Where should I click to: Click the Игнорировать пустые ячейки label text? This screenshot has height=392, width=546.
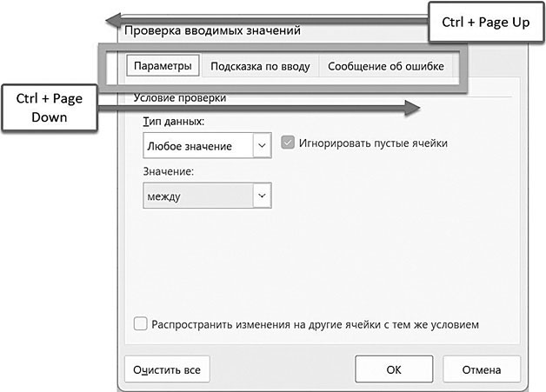373,143
